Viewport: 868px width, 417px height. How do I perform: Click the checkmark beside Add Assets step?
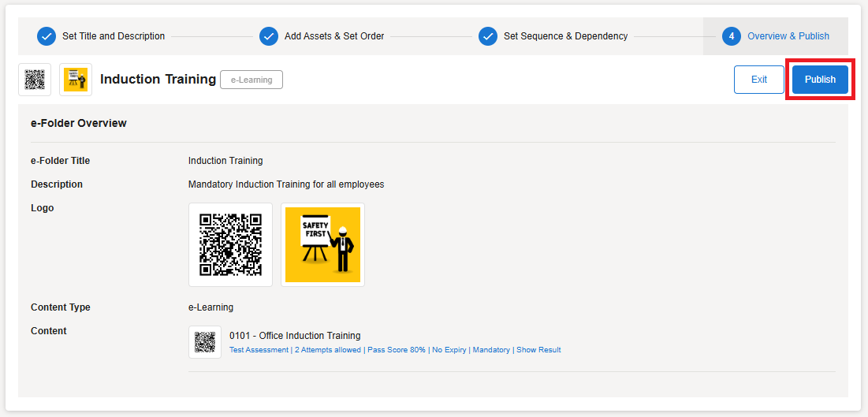tap(269, 36)
